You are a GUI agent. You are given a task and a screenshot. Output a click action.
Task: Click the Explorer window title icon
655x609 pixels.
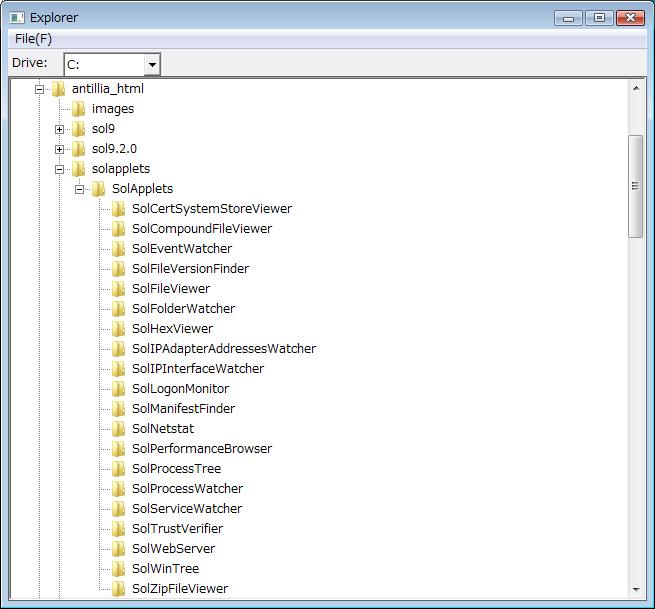coord(17,18)
